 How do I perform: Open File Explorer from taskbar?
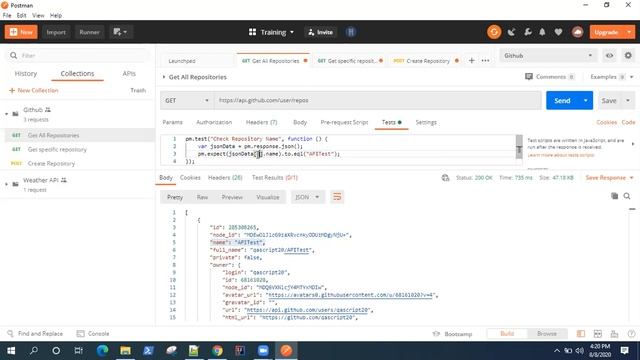pos(125,351)
